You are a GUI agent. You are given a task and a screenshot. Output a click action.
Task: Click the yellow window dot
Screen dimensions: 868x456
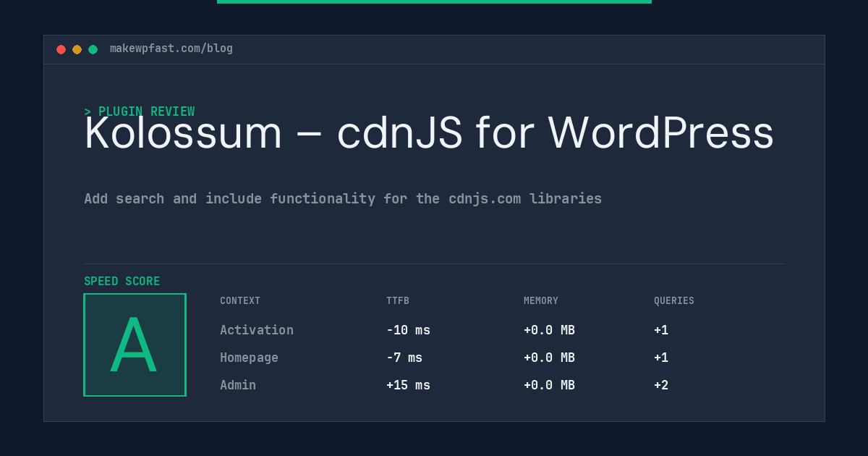[x=77, y=49]
